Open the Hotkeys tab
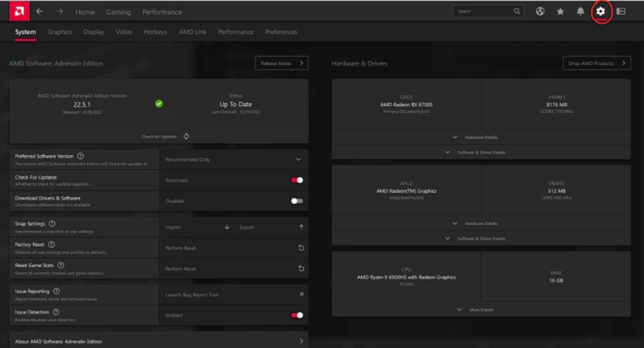The height and width of the screenshot is (348, 644). pyautogui.click(x=155, y=32)
